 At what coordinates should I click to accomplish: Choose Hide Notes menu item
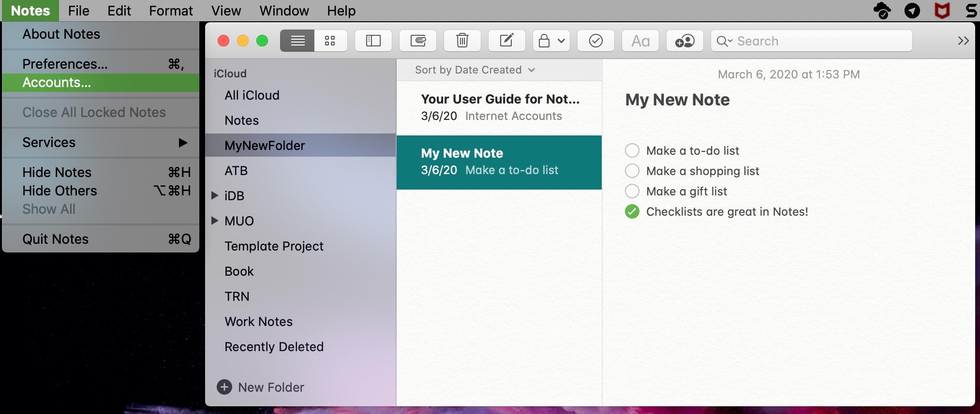point(101,172)
